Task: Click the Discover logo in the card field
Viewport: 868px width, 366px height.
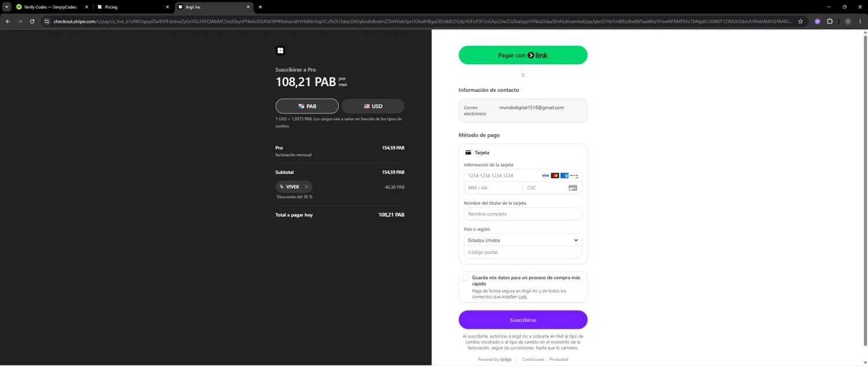Action: (x=574, y=175)
